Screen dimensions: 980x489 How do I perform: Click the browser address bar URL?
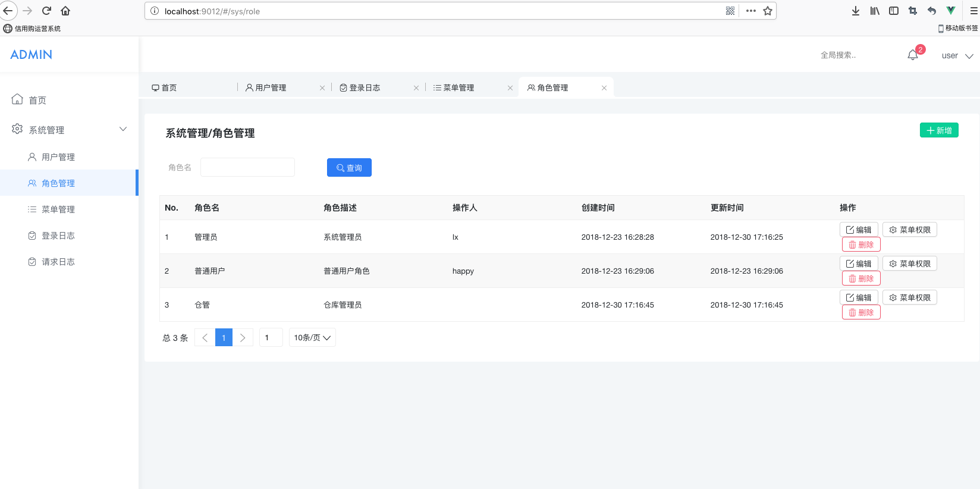(212, 11)
